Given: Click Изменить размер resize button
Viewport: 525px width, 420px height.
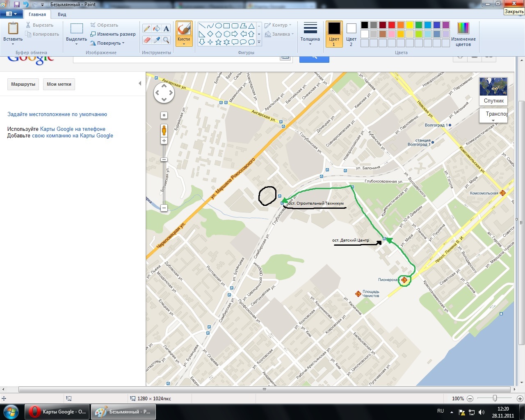Looking at the screenshot, I should click(113, 34).
